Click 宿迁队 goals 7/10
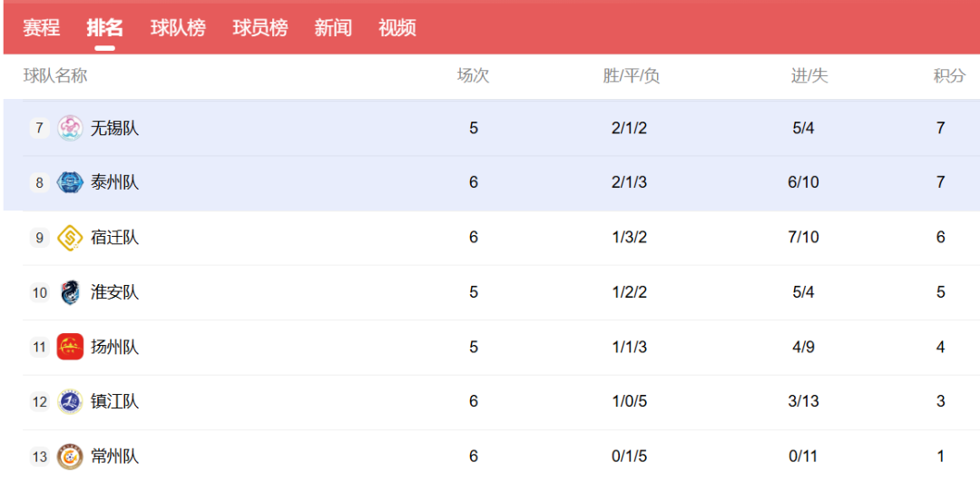This screenshot has height=482, width=980. 803,238
